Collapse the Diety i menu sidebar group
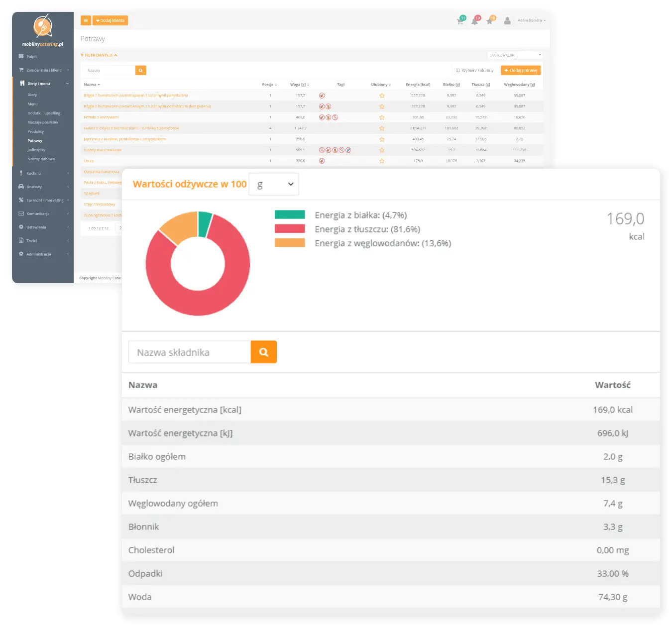Image resolution: width=672 pixels, height=627 pixels. pos(43,84)
